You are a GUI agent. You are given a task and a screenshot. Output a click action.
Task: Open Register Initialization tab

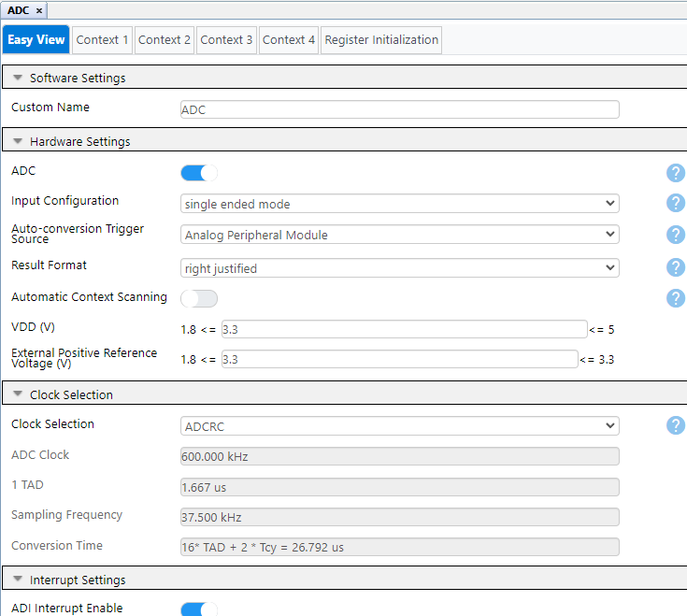point(380,40)
